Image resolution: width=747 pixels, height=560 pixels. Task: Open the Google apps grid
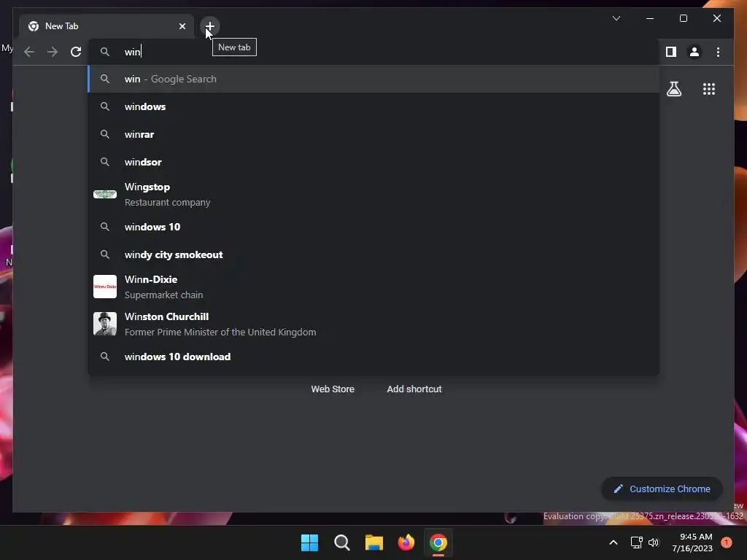tap(709, 89)
